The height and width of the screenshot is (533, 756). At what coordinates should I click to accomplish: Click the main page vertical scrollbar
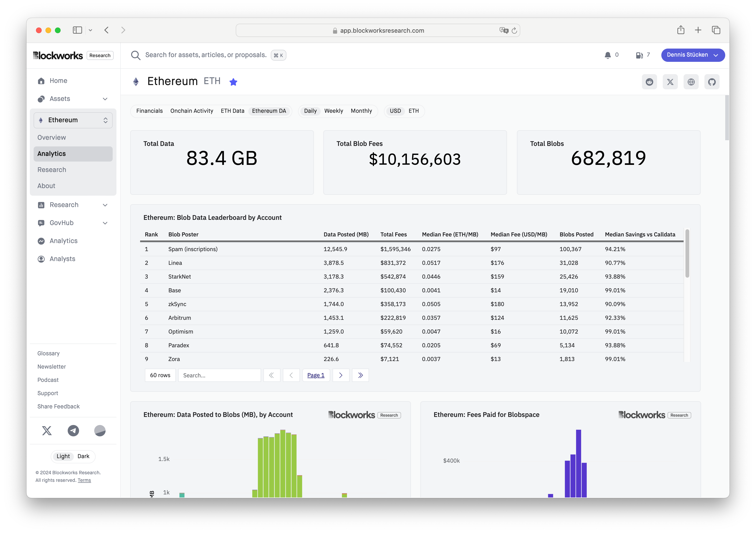[x=727, y=118]
